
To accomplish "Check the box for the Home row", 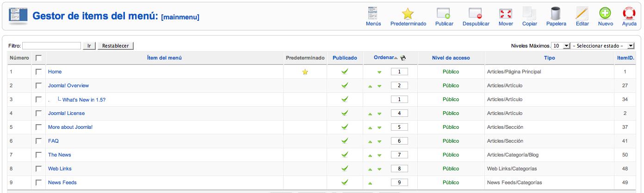I will pyautogui.click(x=38, y=72).
